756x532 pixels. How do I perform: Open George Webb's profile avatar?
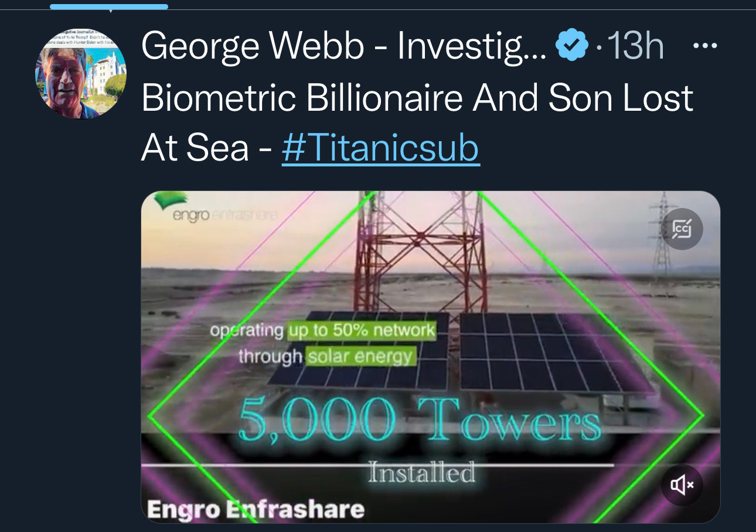coord(81,73)
